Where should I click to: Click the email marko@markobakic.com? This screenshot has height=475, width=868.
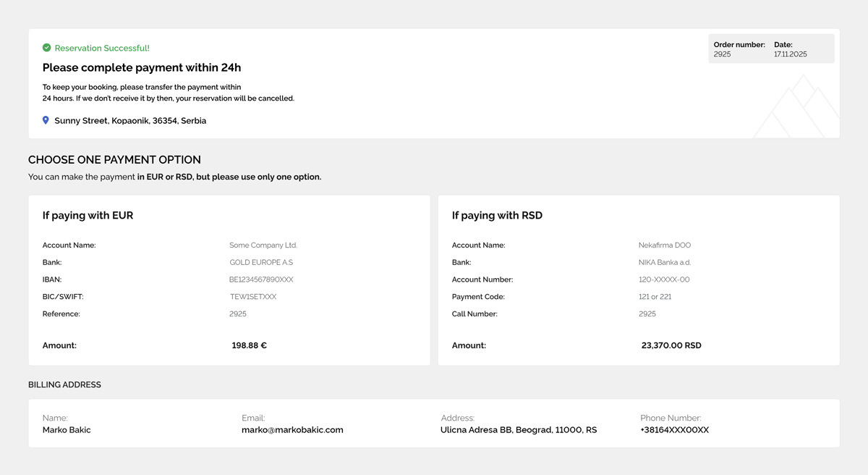click(292, 430)
